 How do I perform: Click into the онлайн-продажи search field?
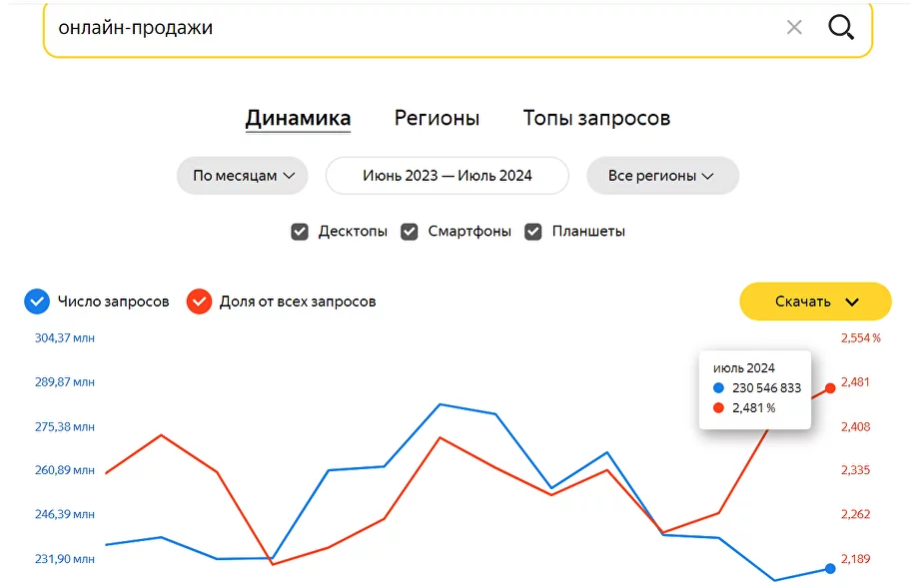[x=411, y=28]
